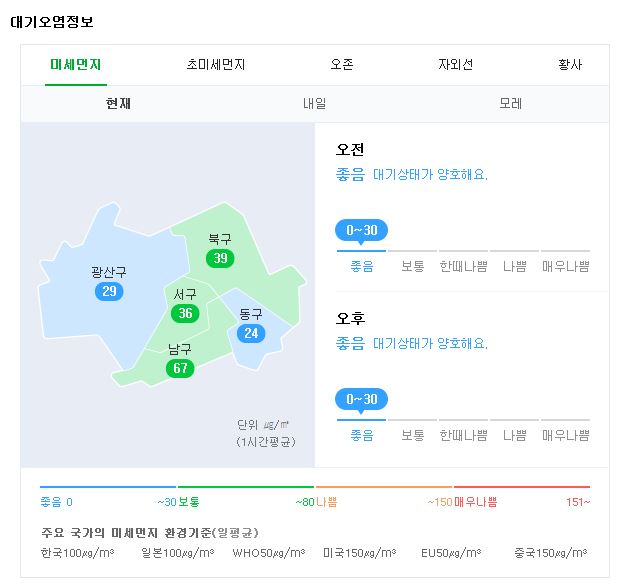Click the 남구 value badge 67

point(180,368)
